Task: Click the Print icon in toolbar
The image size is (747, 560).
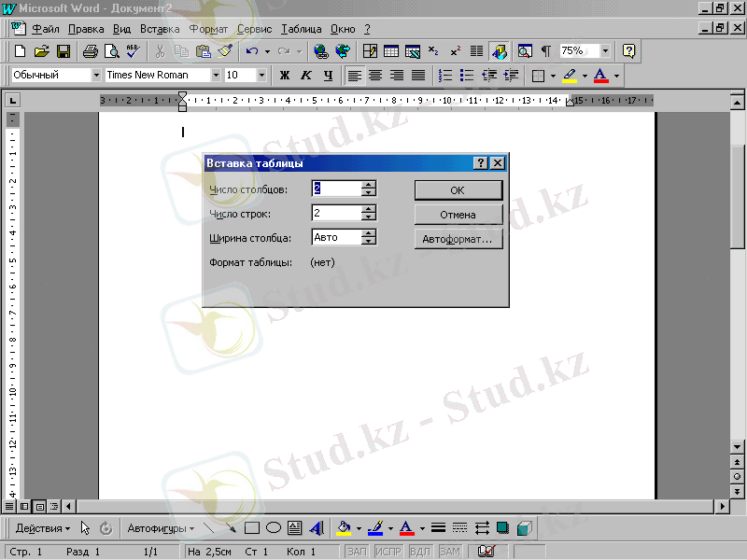Action: pyautogui.click(x=91, y=51)
